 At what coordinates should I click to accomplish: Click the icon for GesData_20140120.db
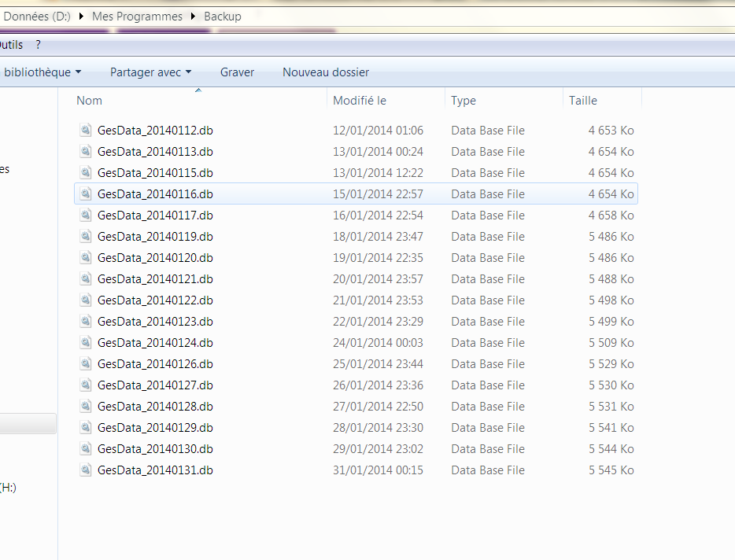pos(86,258)
